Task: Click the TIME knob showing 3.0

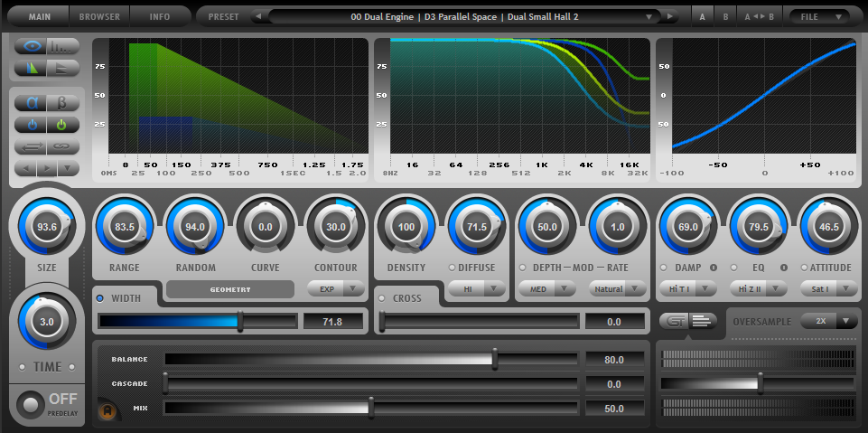Action: click(47, 321)
